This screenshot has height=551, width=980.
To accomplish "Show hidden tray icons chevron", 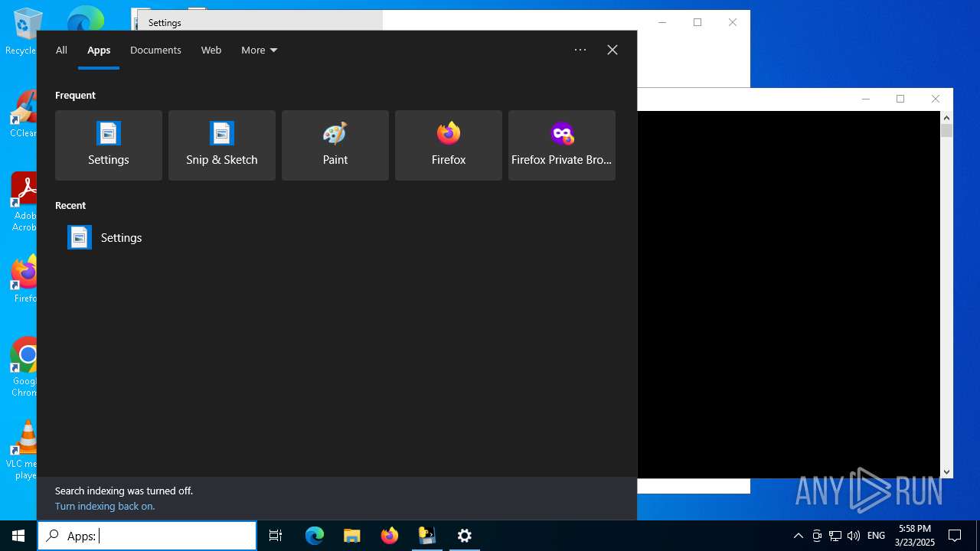I will click(x=799, y=536).
